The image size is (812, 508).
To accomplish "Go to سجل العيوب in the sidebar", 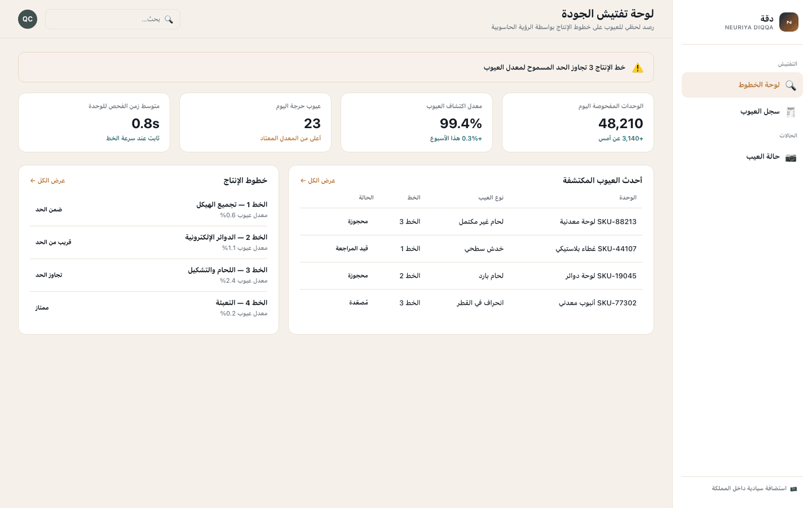I will point(742,112).
